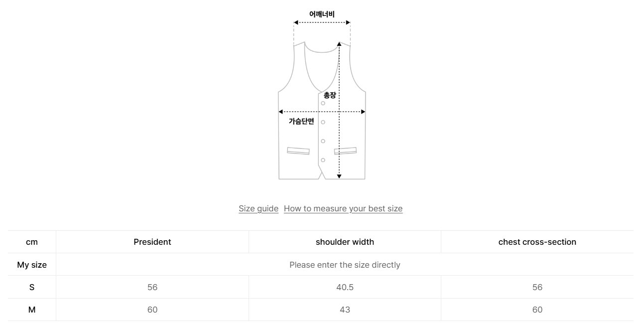This screenshot has height=331, width=644.
Task: Click the vest diagram's right pocket
Action: tap(345, 151)
